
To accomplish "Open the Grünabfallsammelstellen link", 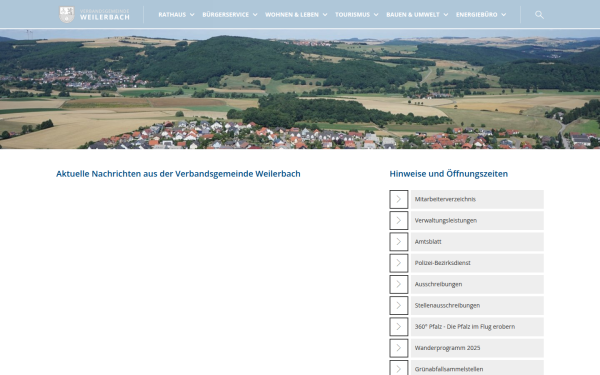I will point(477,368).
